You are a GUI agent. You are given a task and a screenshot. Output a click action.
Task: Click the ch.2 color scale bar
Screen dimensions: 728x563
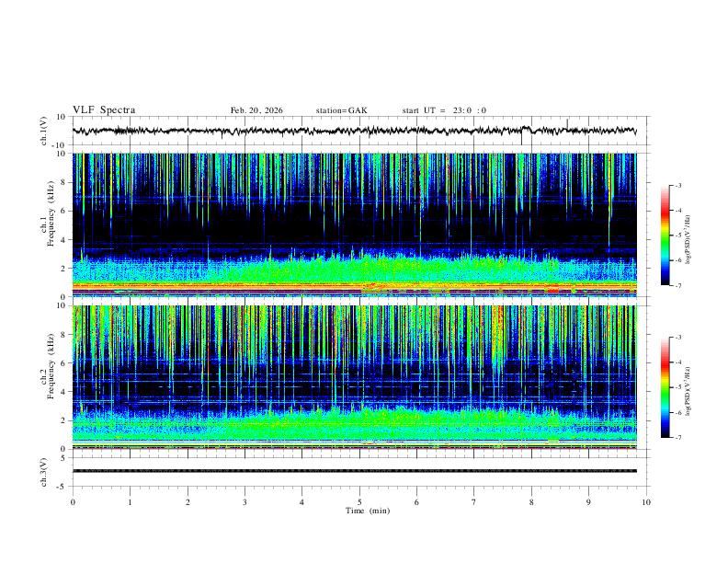[665, 387]
